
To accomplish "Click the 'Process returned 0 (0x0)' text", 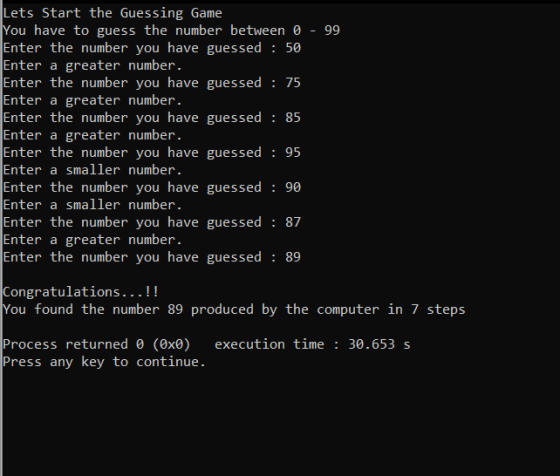I will (96, 344).
